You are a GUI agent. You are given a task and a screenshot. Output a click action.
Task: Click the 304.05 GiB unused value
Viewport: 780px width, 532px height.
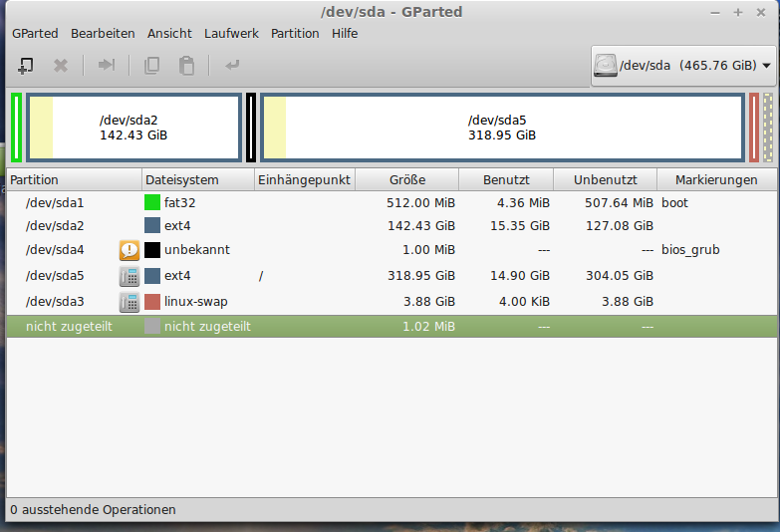[620, 276]
